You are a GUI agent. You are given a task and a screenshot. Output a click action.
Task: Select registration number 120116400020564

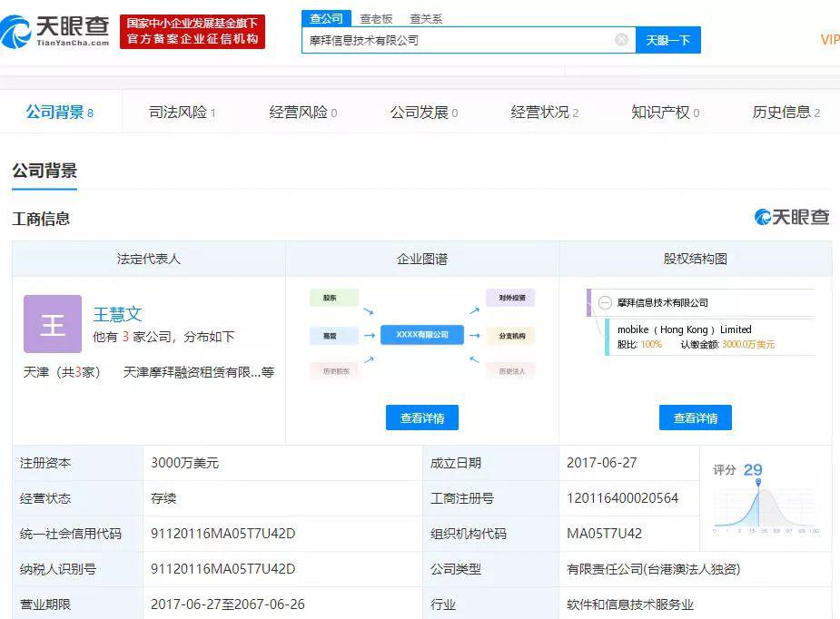pyautogui.click(x=622, y=498)
